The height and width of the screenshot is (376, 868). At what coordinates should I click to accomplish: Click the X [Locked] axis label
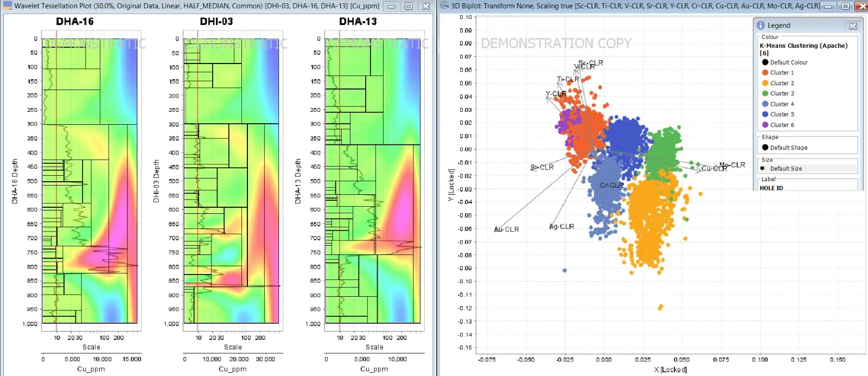click(x=671, y=369)
